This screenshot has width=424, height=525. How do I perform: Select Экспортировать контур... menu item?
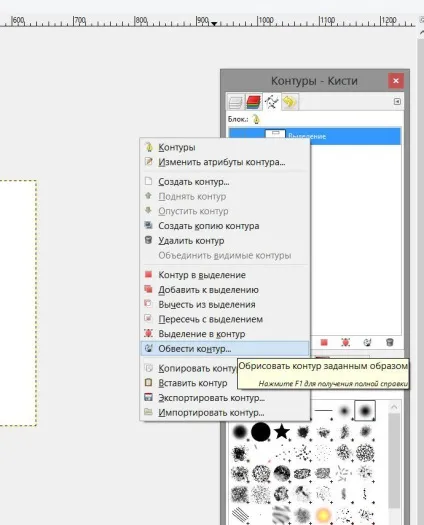click(225, 398)
